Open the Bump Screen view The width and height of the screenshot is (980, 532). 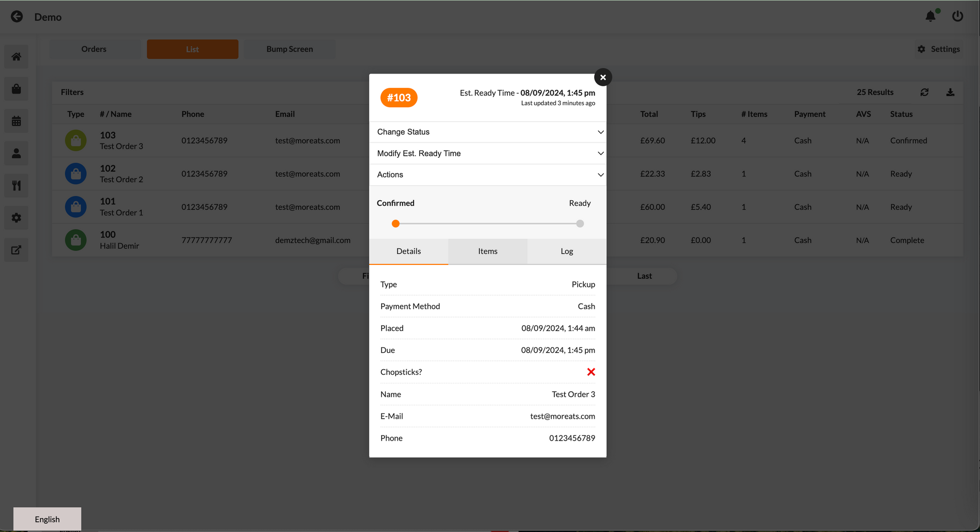coord(289,49)
